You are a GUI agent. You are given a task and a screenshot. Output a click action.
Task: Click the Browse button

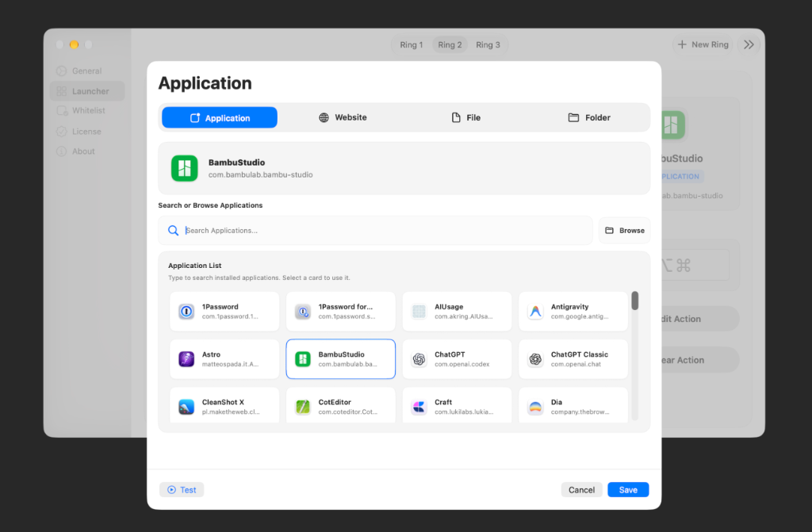[625, 231]
